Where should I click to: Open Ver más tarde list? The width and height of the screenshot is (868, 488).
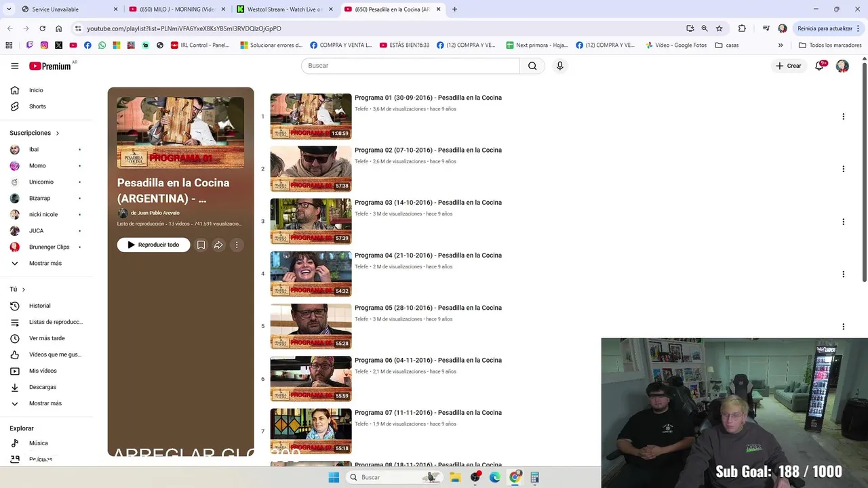pos(46,338)
